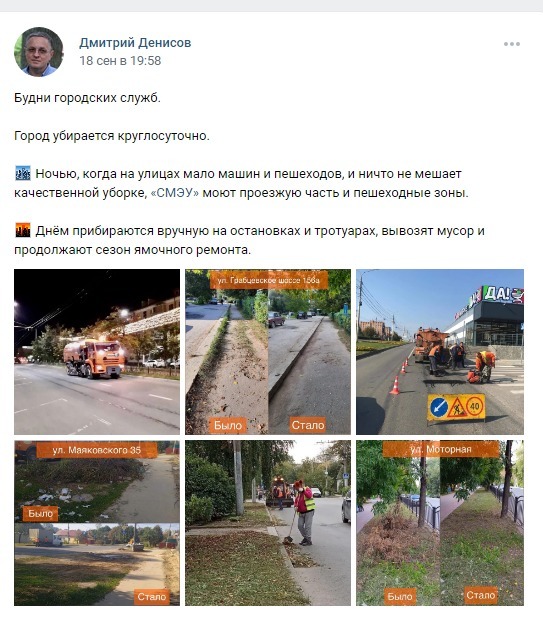Click the orange washing truck

(x=94, y=358)
